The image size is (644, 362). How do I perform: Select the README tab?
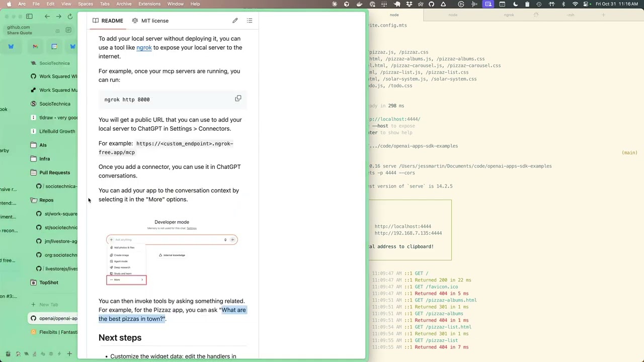point(108,21)
